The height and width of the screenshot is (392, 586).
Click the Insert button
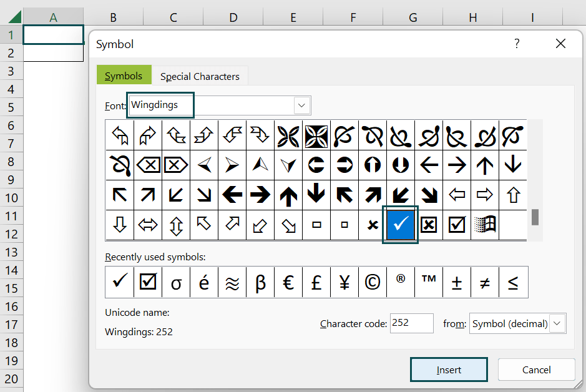tap(449, 369)
